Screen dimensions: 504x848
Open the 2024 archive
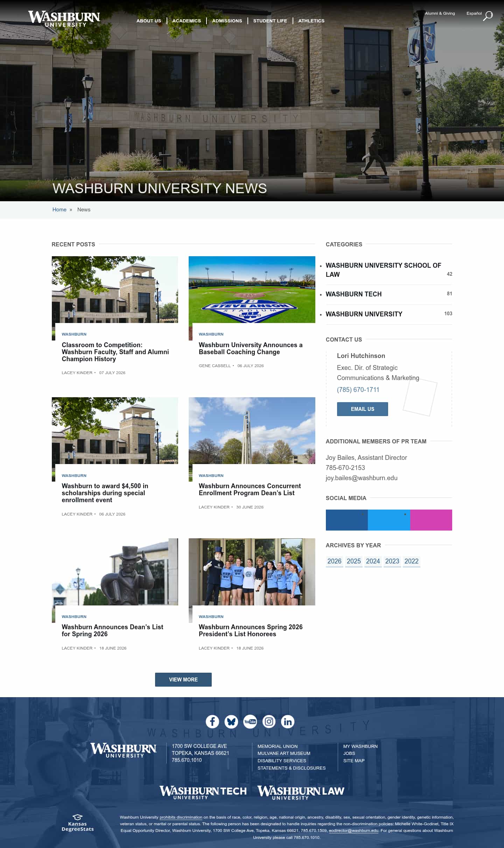click(373, 561)
